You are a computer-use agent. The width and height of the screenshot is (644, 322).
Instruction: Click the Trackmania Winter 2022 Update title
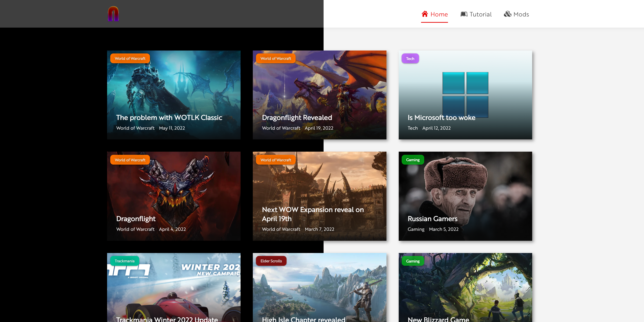pos(167,319)
